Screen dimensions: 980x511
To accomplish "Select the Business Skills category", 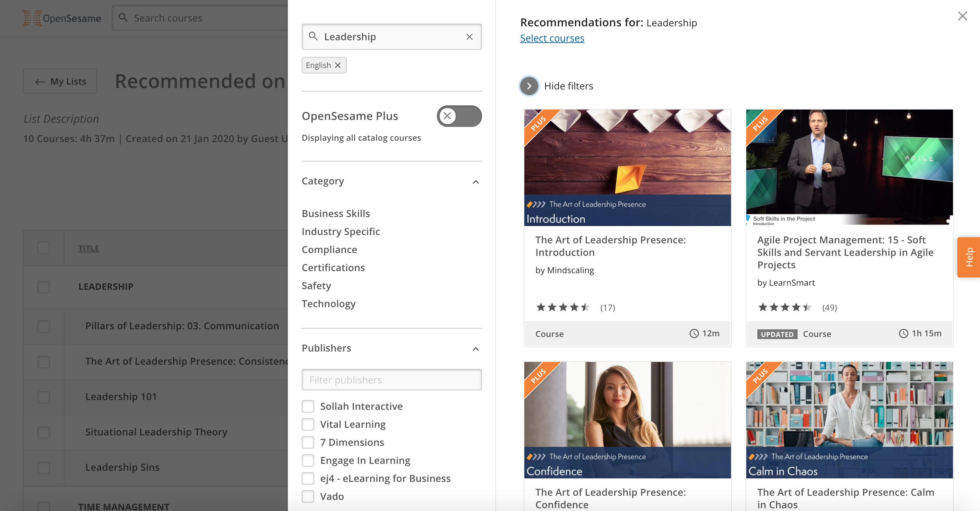I will click(336, 213).
